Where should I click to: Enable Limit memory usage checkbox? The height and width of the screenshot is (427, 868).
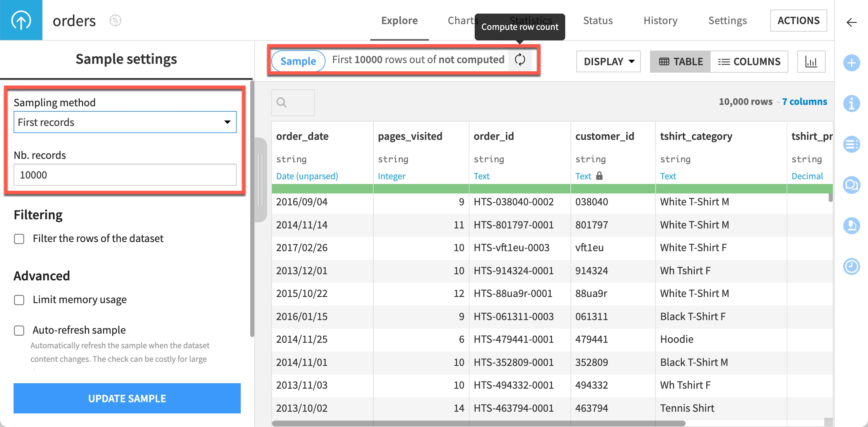coord(19,300)
